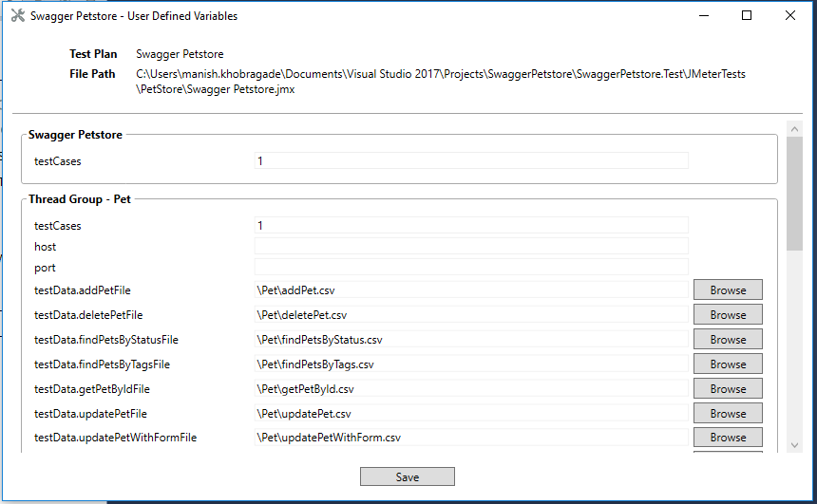Edit Thread Group Pet testCases field
Screen dimensions: 817x504
click(471, 226)
